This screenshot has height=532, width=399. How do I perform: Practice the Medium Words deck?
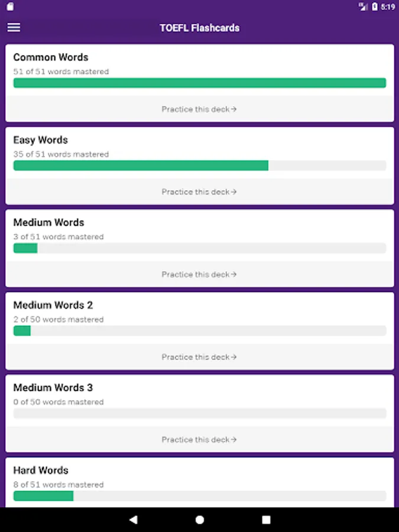[199, 275]
